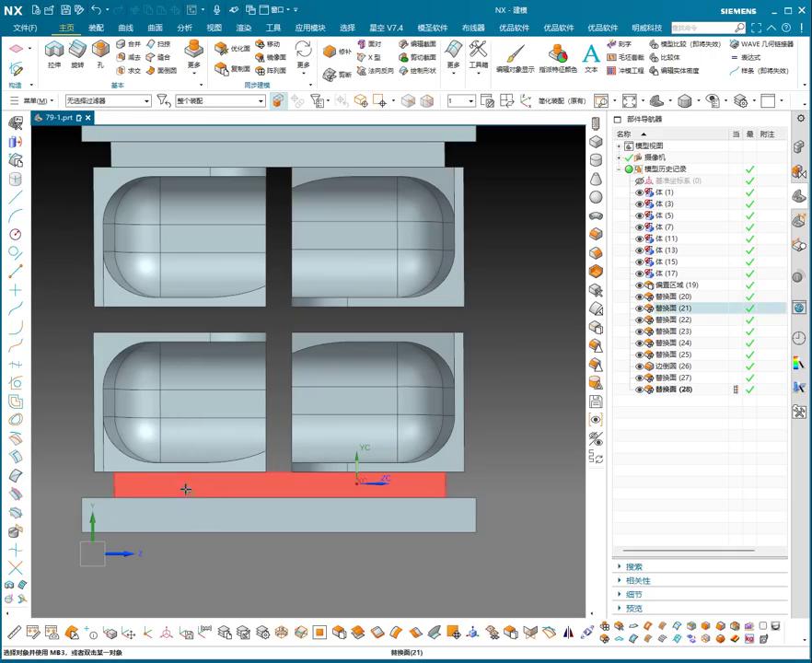Click the 孔 (Hole) feature icon

tap(100, 50)
